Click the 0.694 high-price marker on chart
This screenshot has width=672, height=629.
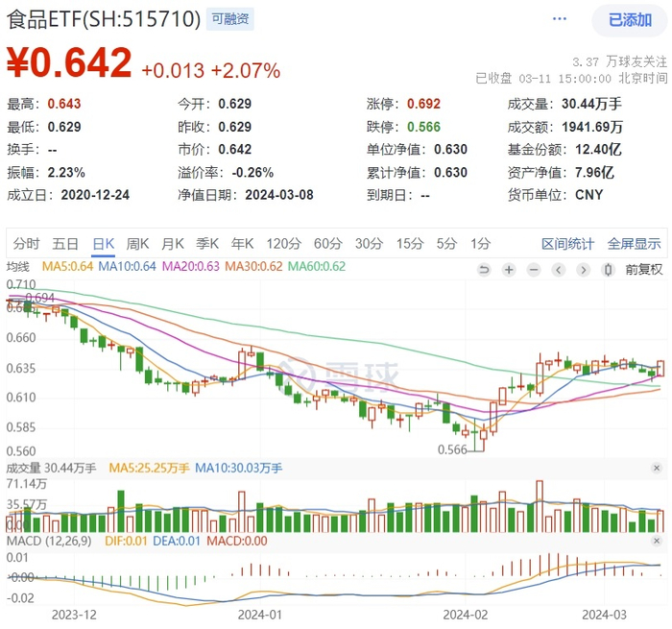pyautogui.click(x=40, y=297)
